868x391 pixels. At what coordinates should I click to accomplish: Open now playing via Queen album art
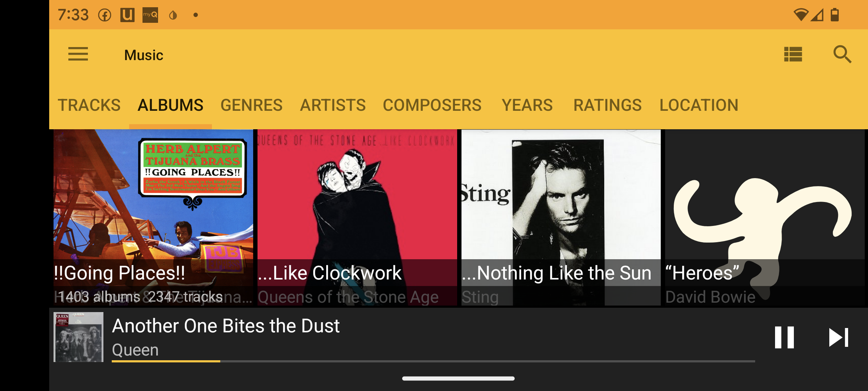pyautogui.click(x=78, y=337)
